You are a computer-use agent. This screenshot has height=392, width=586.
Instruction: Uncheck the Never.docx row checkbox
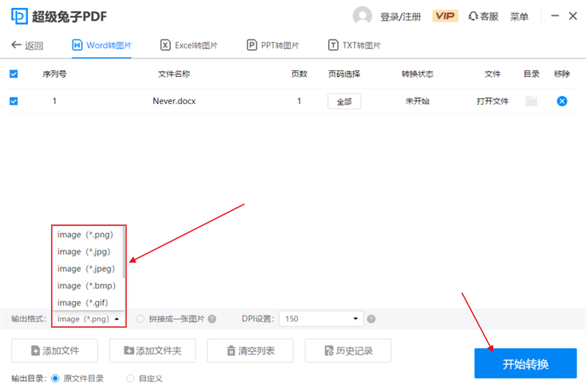click(x=14, y=101)
